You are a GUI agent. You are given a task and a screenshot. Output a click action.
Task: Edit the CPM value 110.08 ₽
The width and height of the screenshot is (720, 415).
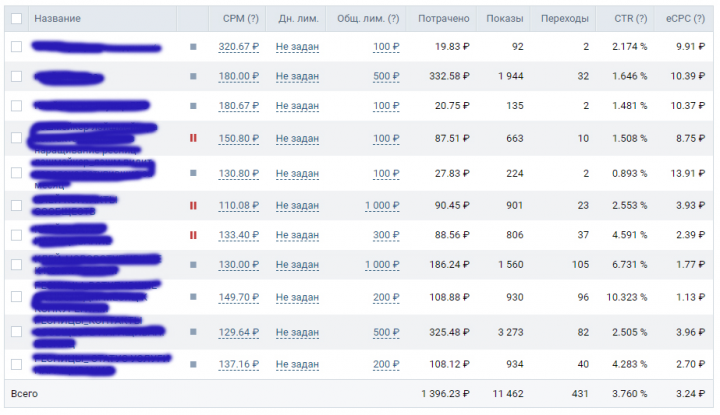[x=239, y=206]
